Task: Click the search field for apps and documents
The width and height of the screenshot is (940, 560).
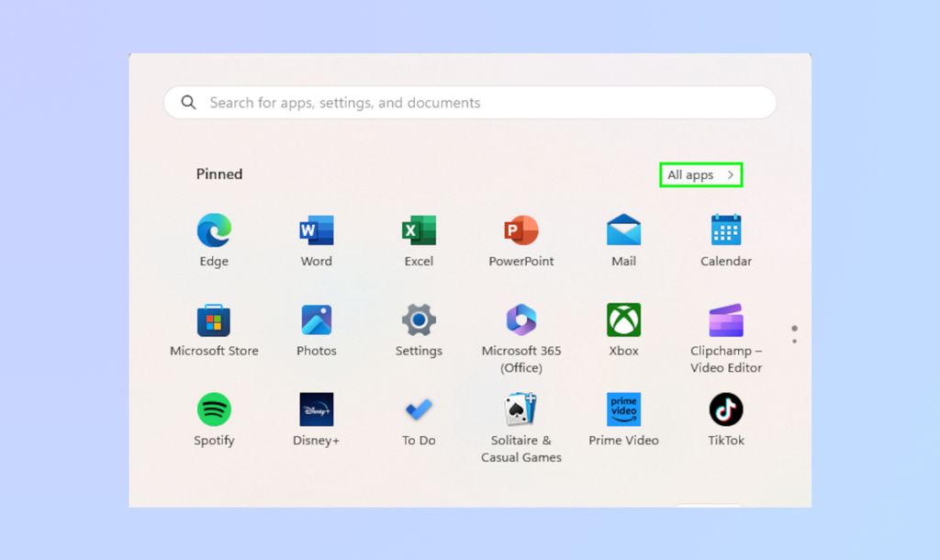Action: coord(470,102)
